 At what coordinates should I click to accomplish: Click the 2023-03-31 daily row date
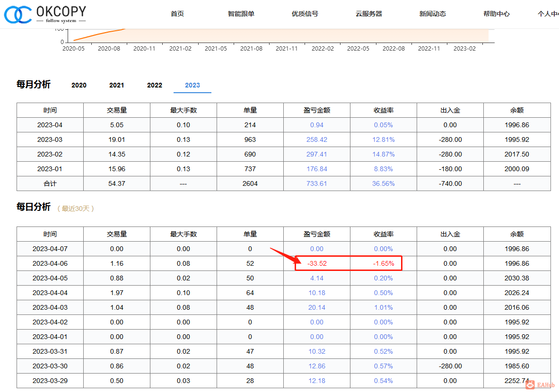[x=50, y=351]
